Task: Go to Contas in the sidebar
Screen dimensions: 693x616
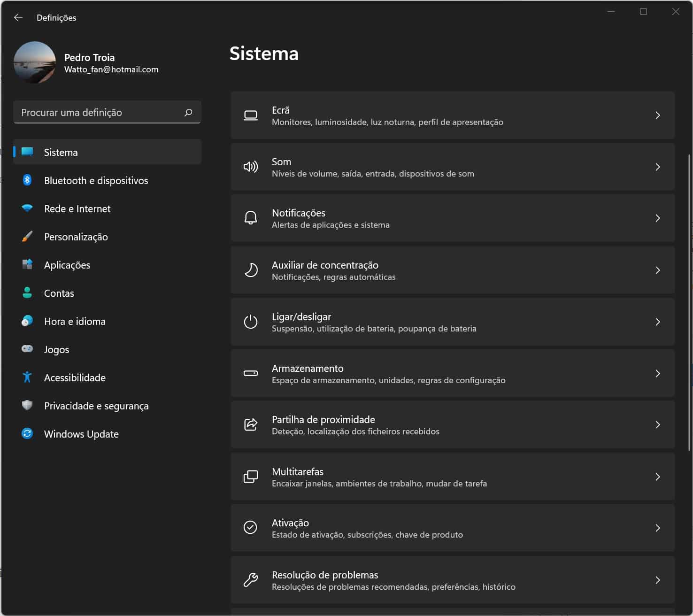Action: click(x=59, y=293)
